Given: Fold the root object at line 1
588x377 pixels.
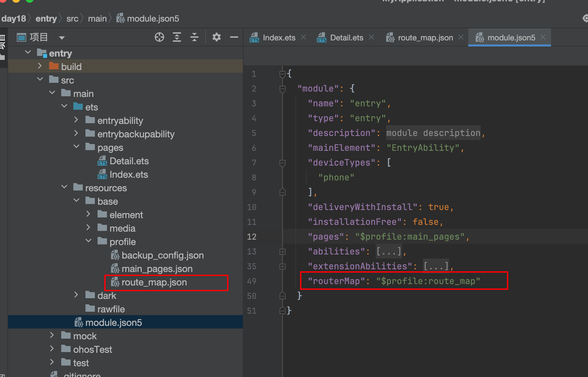Looking at the screenshot, I should tap(283, 74).
